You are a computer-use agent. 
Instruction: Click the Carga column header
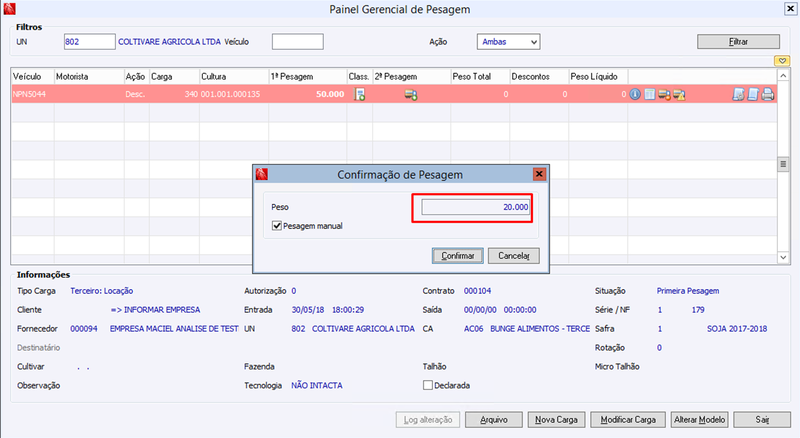[174, 77]
